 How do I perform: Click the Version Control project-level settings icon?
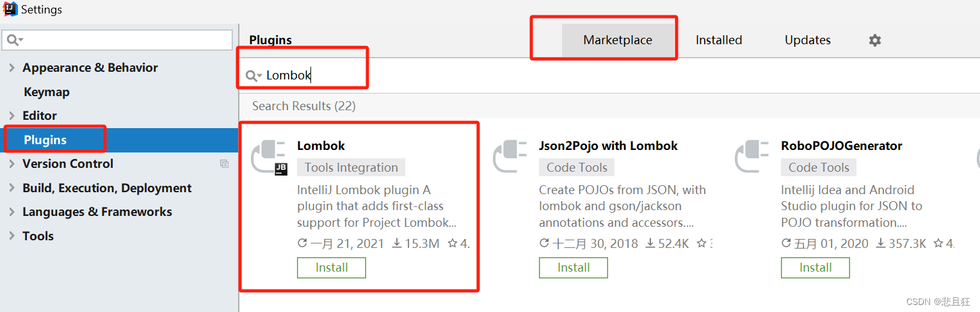pos(224,164)
